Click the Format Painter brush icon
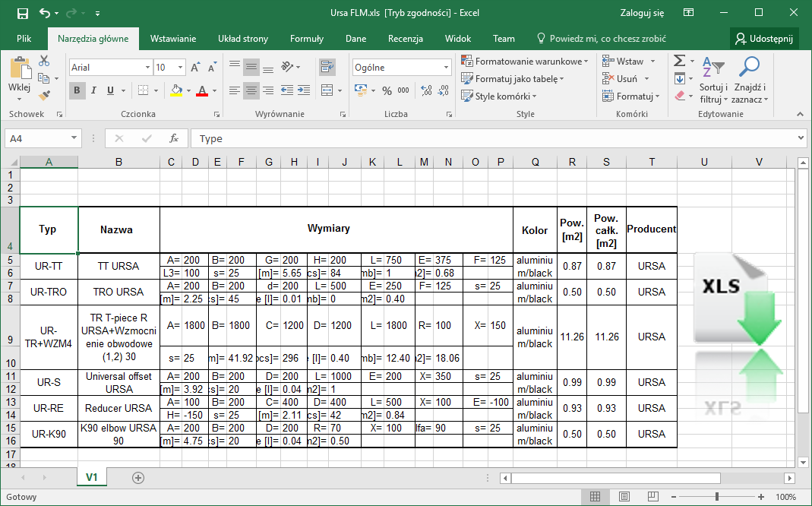Screen dimensions: 812x506 click(x=44, y=95)
